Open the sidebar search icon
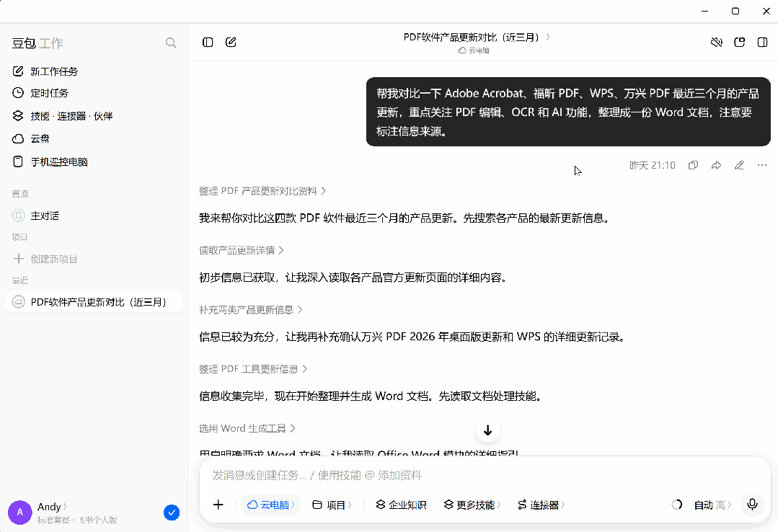 pyautogui.click(x=171, y=43)
